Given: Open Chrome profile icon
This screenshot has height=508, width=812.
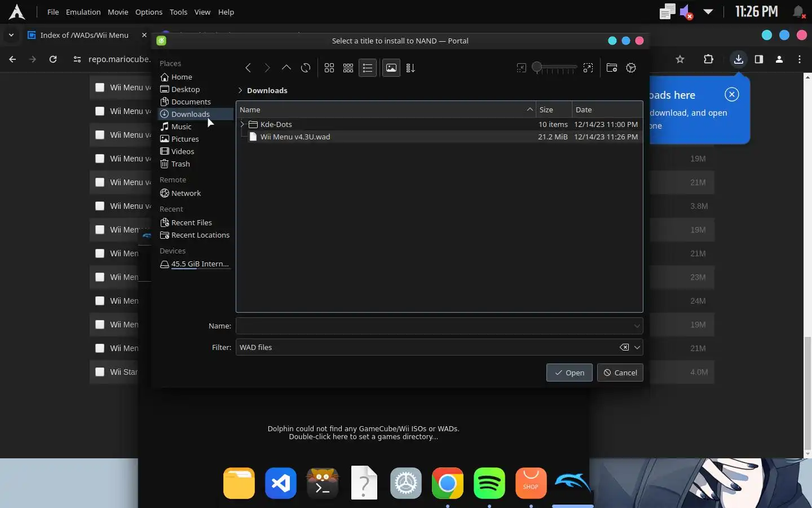Looking at the screenshot, I should pos(779,59).
